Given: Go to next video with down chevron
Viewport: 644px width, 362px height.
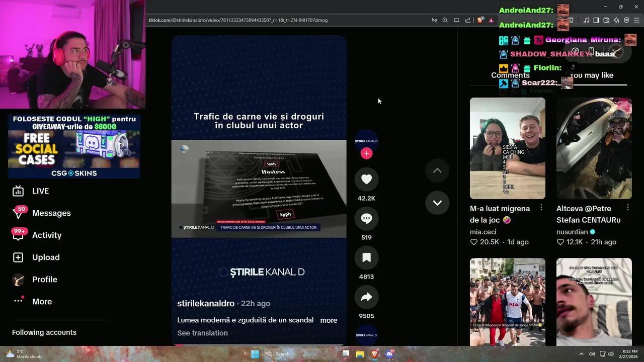Looking at the screenshot, I should coord(437,203).
